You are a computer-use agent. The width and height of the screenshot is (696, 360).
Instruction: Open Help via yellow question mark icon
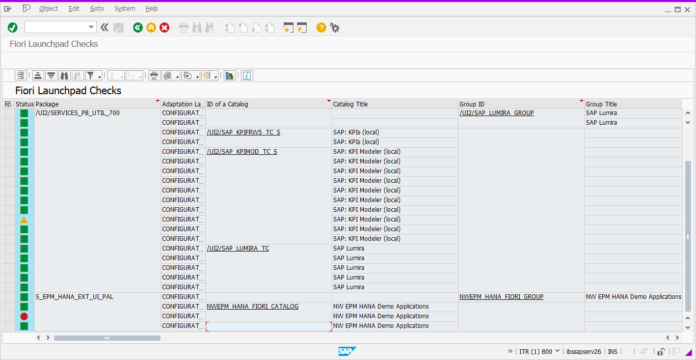click(x=321, y=28)
